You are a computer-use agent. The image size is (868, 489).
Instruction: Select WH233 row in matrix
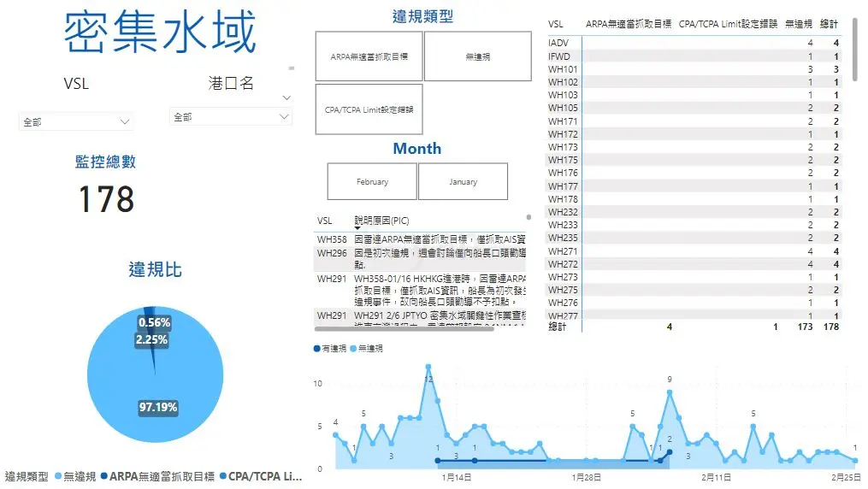point(694,225)
